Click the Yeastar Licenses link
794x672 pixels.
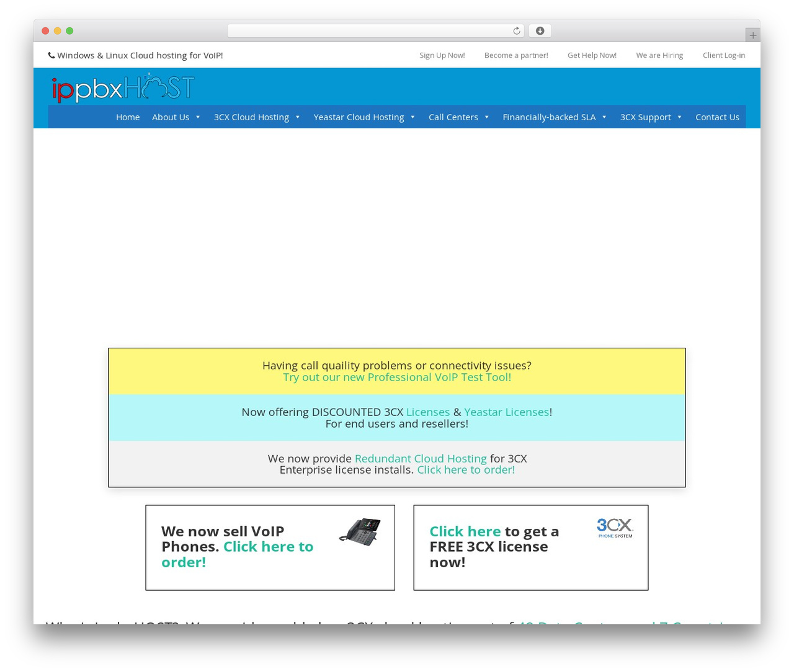point(507,412)
